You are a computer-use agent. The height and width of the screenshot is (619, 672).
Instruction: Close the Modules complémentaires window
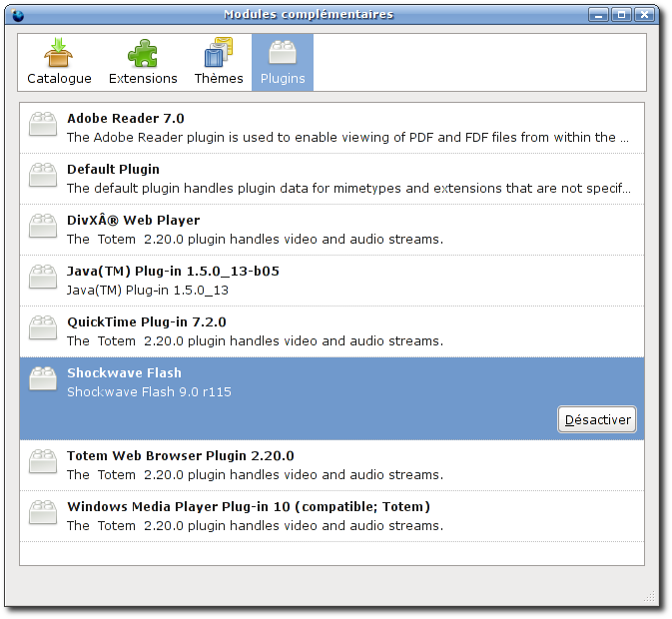[644, 15]
